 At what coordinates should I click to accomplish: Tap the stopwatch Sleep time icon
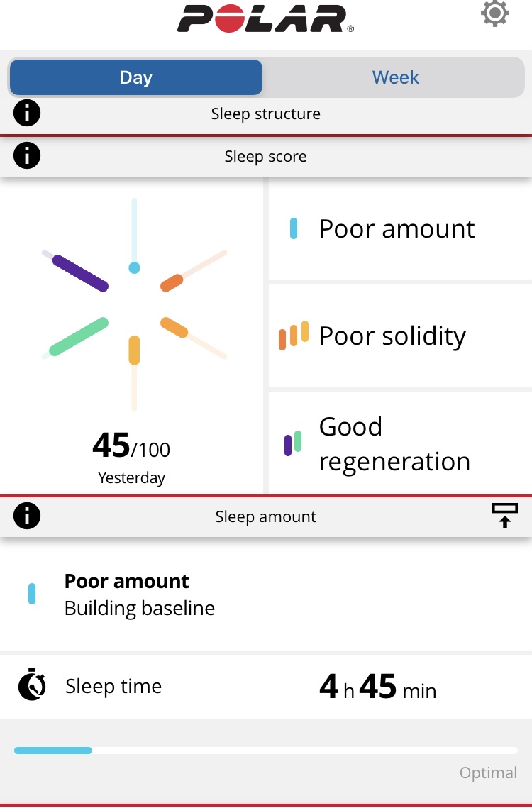32,685
